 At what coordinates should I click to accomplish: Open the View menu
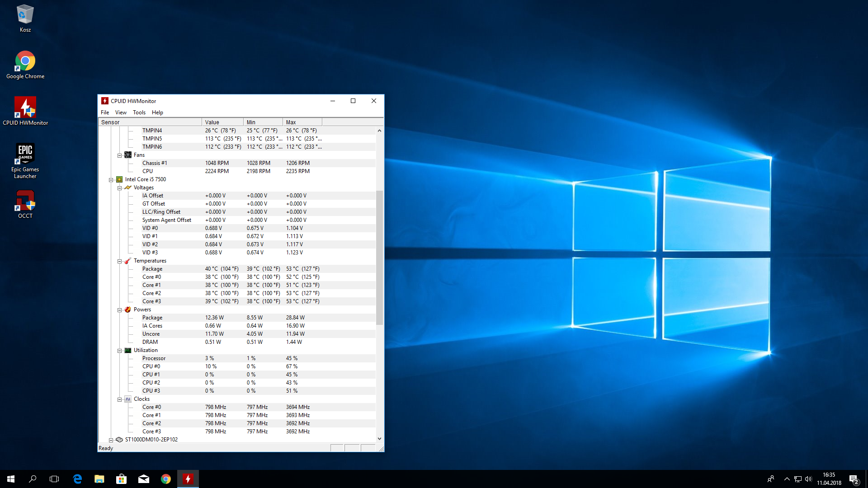click(121, 113)
